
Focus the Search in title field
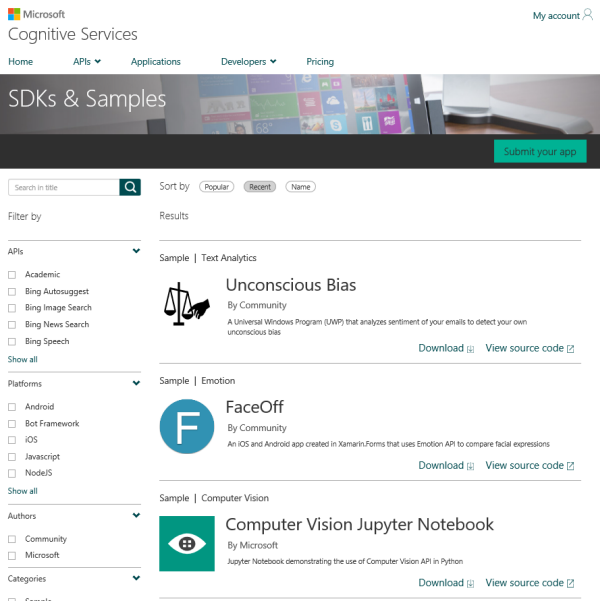64,187
